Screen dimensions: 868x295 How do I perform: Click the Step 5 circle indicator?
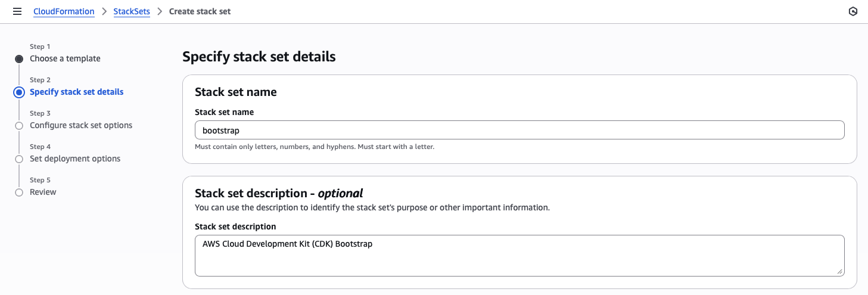pos(19,192)
